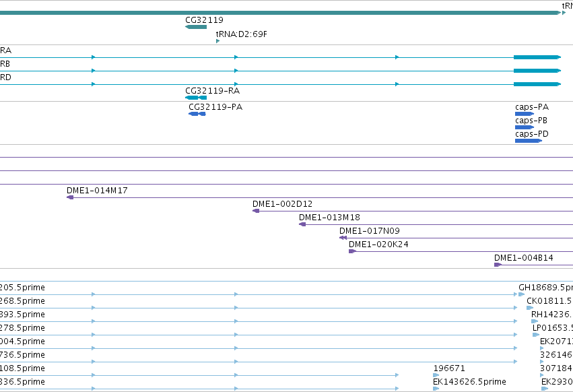The image size is (573, 392).
Task: Select the tRNA:D2:69F gene arrow glyph
Action: tap(217, 41)
